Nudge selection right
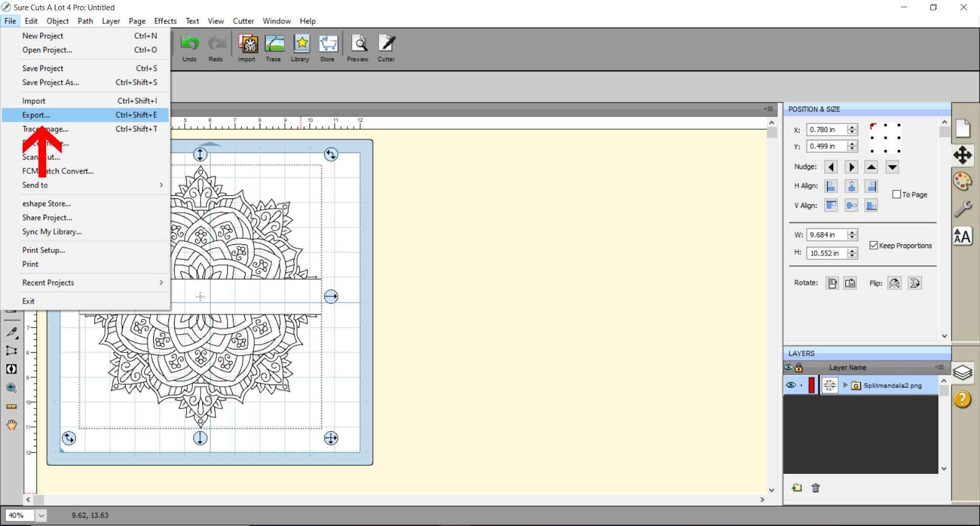This screenshot has width=980, height=526. [x=851, y=167]
